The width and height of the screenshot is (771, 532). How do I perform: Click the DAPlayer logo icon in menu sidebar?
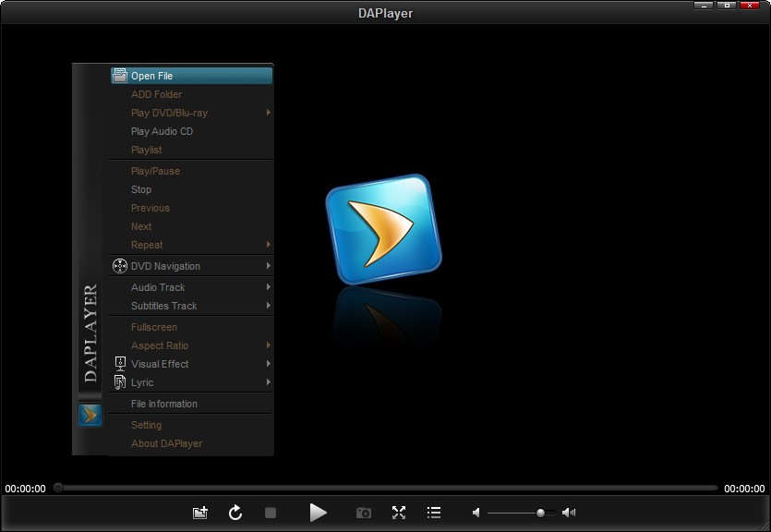point(90,416)
